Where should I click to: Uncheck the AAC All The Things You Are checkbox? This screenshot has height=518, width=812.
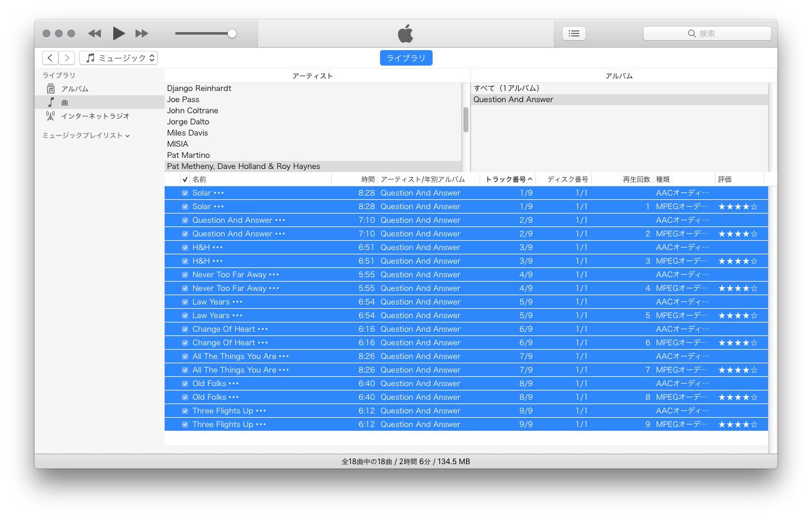coord(185,356)
